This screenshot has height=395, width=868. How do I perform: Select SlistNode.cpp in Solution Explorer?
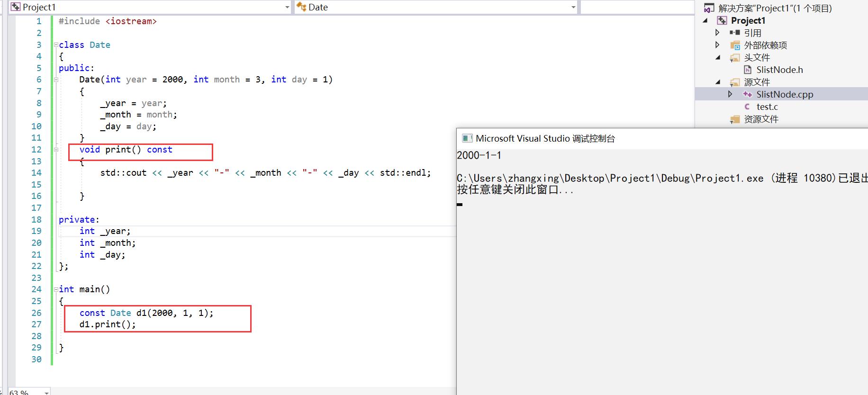(785, 94)
